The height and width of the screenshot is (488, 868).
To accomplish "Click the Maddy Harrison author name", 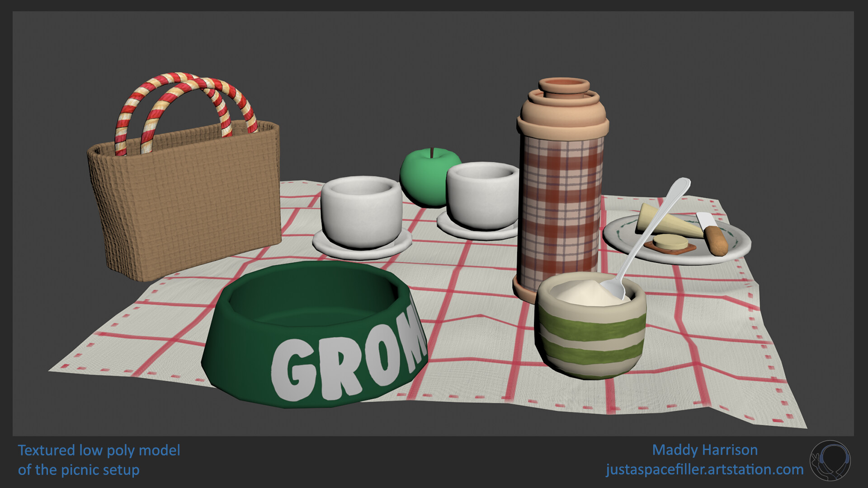I will pos(705,450).
